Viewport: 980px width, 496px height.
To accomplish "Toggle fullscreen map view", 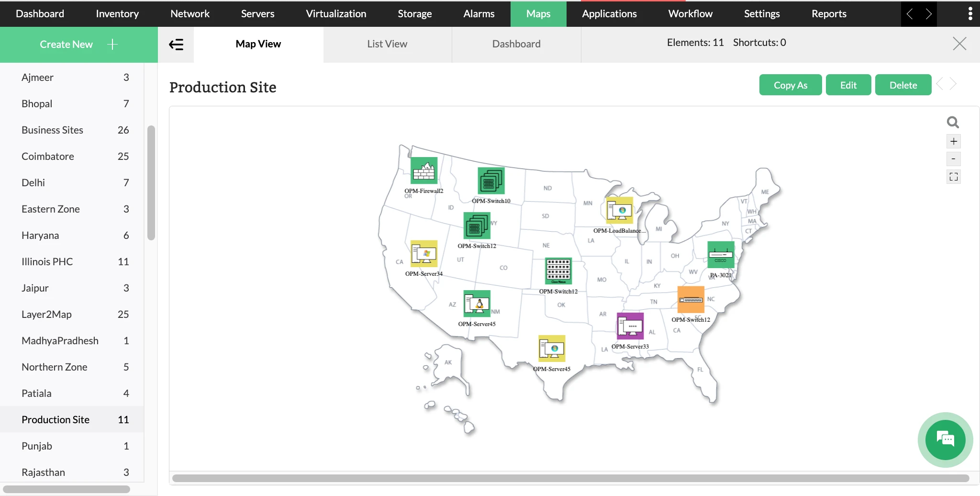I will 954,177.
